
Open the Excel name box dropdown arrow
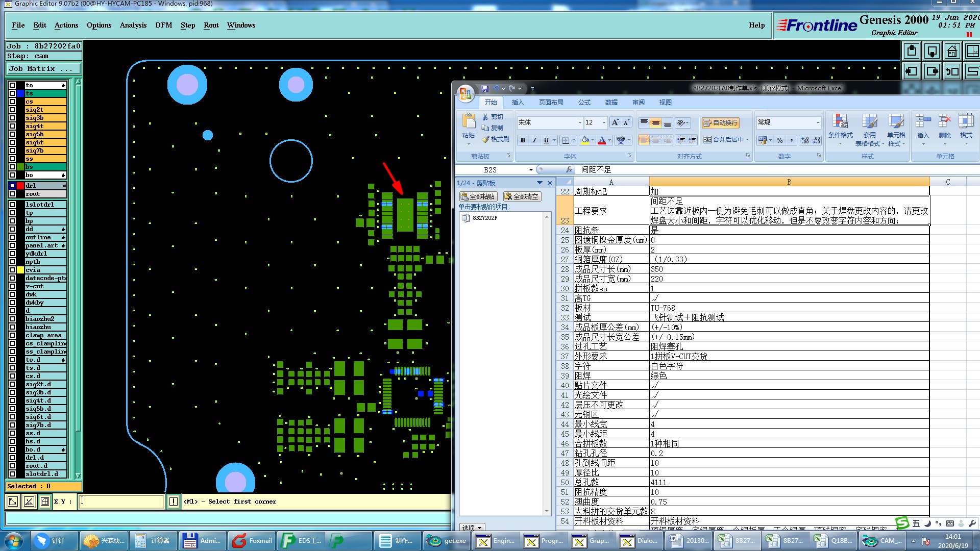coord(531,170)
